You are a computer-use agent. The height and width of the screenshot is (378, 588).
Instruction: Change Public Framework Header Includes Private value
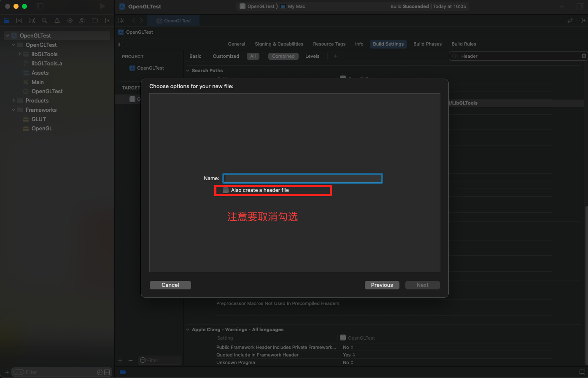pos(348,347)
